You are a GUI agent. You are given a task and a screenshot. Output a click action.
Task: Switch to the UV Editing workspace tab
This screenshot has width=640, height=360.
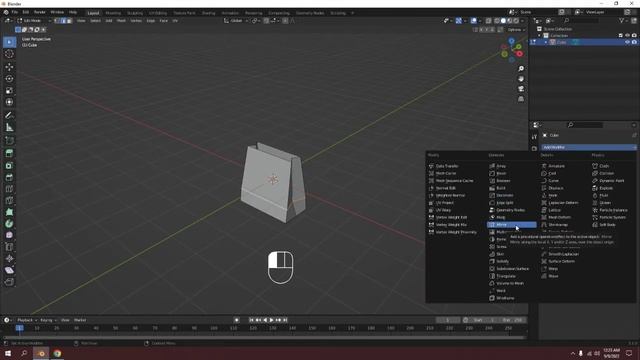coord(158,13)
